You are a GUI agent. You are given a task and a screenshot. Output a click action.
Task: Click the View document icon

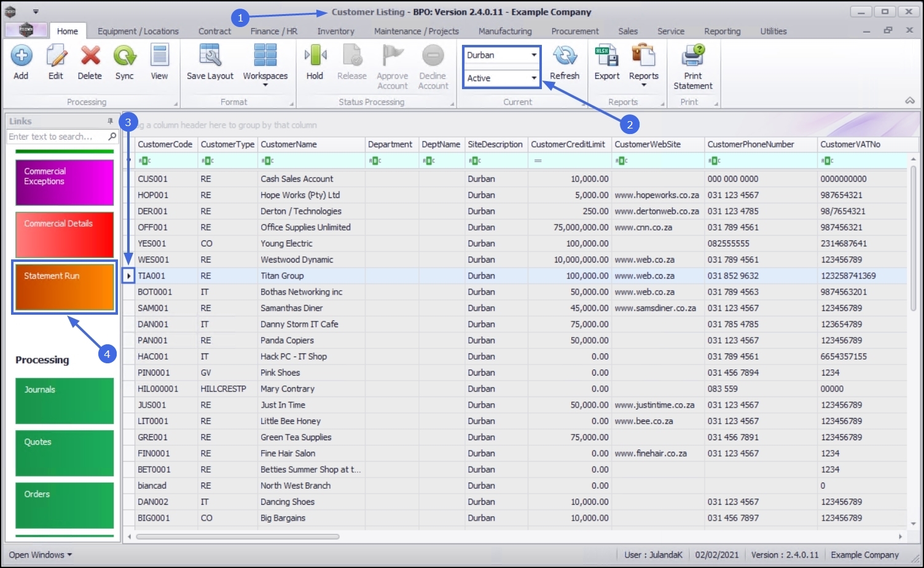(x=159, y=55)
